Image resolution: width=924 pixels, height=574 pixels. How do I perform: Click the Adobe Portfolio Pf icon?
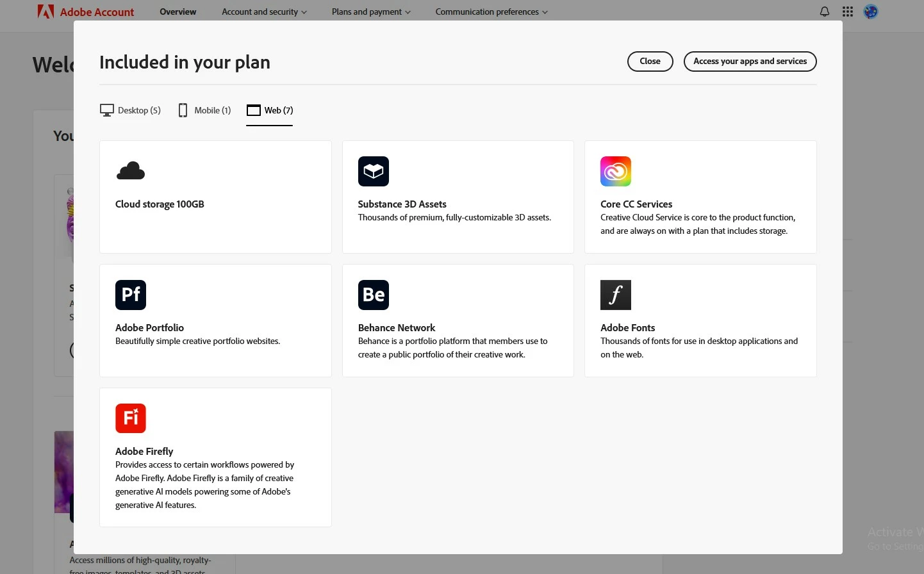(x=131, y=295)
